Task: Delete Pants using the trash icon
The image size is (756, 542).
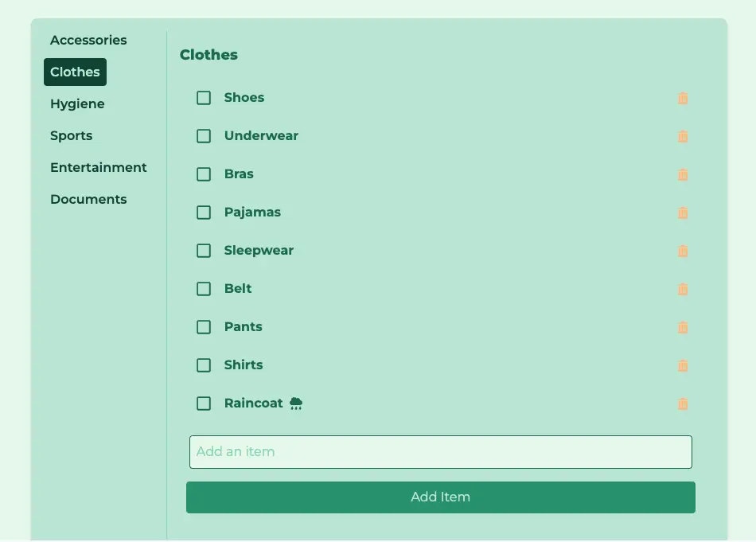Action: point(683,327)
